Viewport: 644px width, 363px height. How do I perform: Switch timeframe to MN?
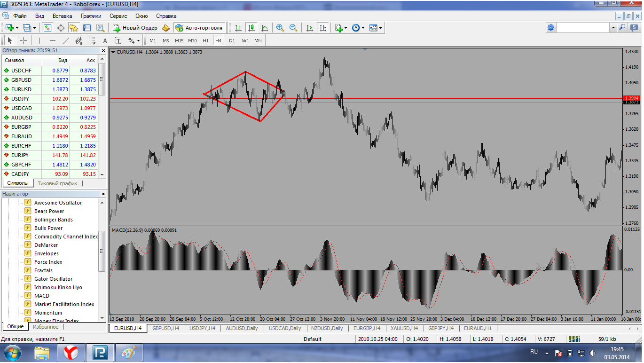[x=258, y=40]
